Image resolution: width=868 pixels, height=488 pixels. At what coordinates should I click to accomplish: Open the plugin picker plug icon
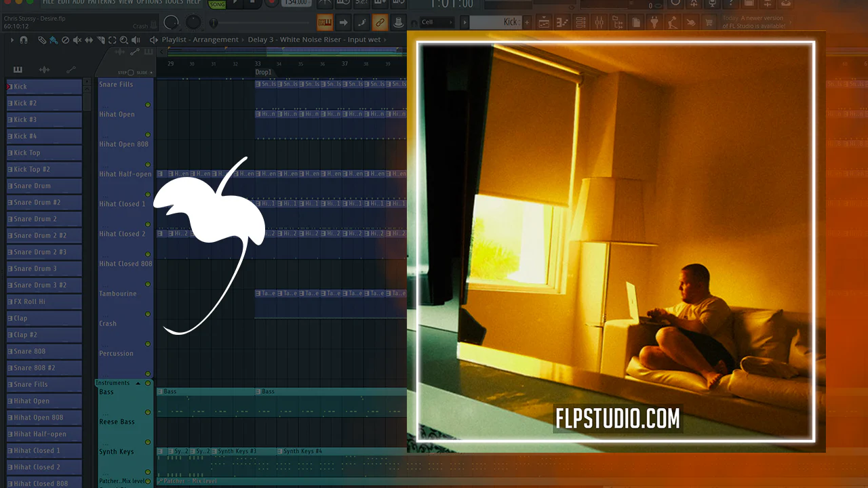[x=654, y=22]
